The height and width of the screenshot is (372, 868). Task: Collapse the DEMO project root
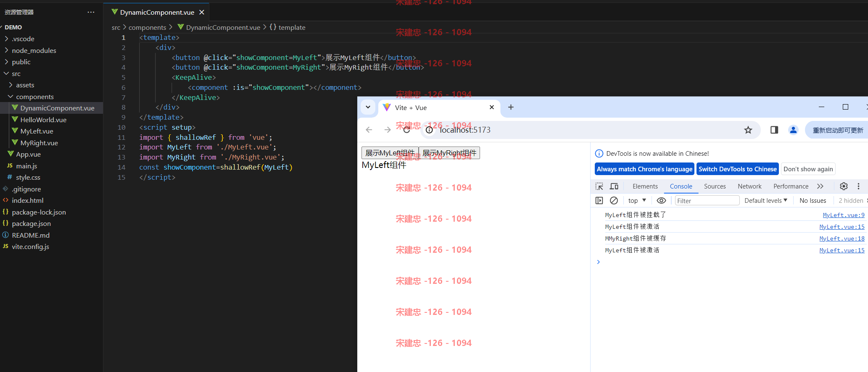(13, 27)
